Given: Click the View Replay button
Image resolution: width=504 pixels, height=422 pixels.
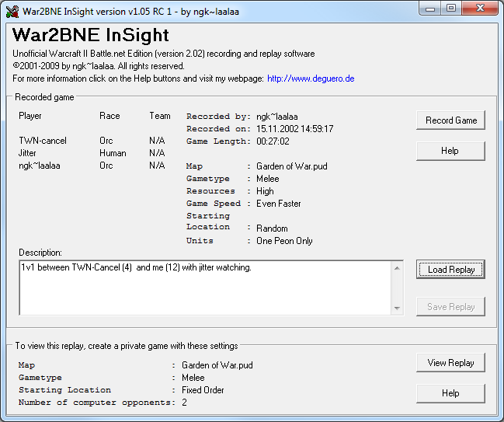Looking at the screenshot, I should pyautogui.click(x=450, y=363).
